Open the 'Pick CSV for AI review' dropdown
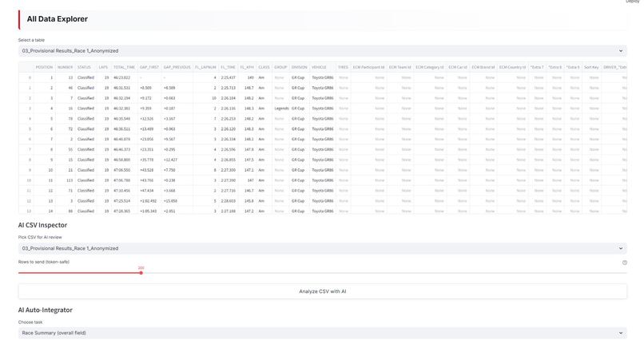The image size is (644, 340). 323,248
